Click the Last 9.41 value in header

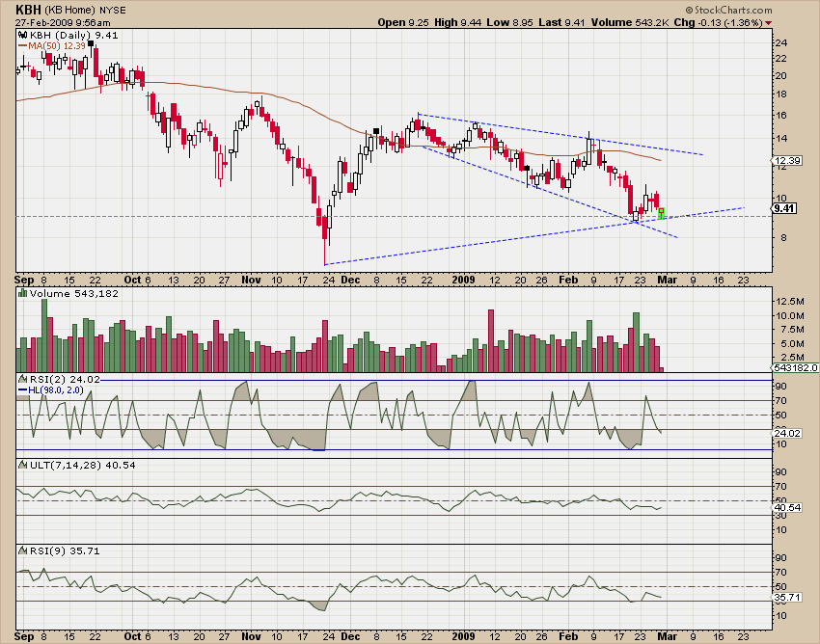pyautogui.click(x=561, y=22)
